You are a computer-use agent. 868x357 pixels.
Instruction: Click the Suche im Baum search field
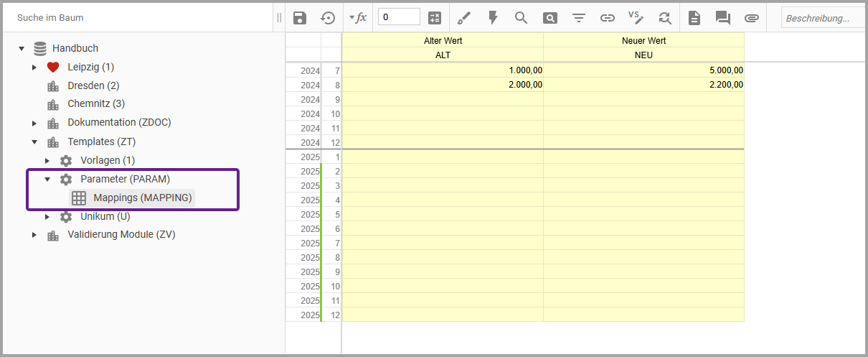136,18
